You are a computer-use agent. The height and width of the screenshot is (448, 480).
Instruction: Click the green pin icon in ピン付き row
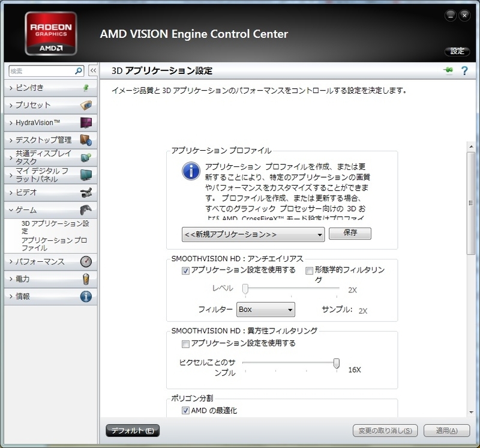point(86,88)
